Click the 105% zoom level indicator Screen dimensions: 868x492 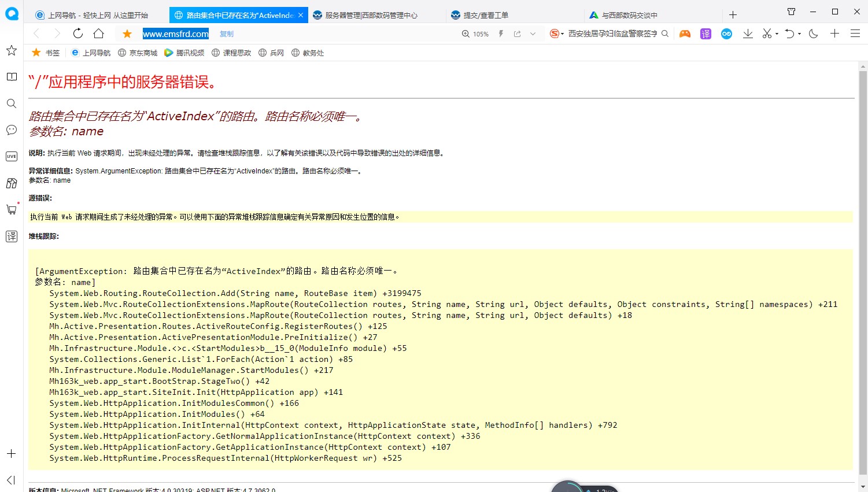(x=475, y=34)
